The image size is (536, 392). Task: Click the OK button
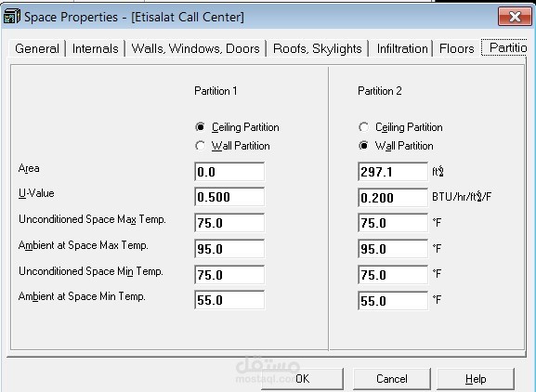tap(303, 379)
